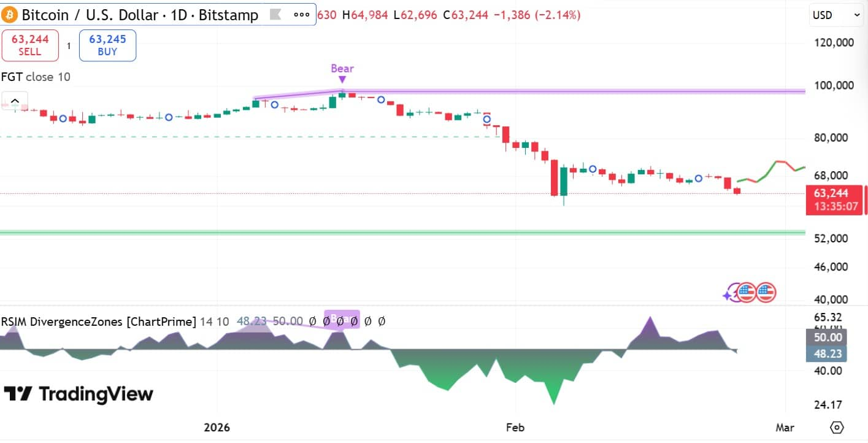Click the Bitcoin logo icon
The height and width of the screenshot is (443, 868).
coord(10,15)
